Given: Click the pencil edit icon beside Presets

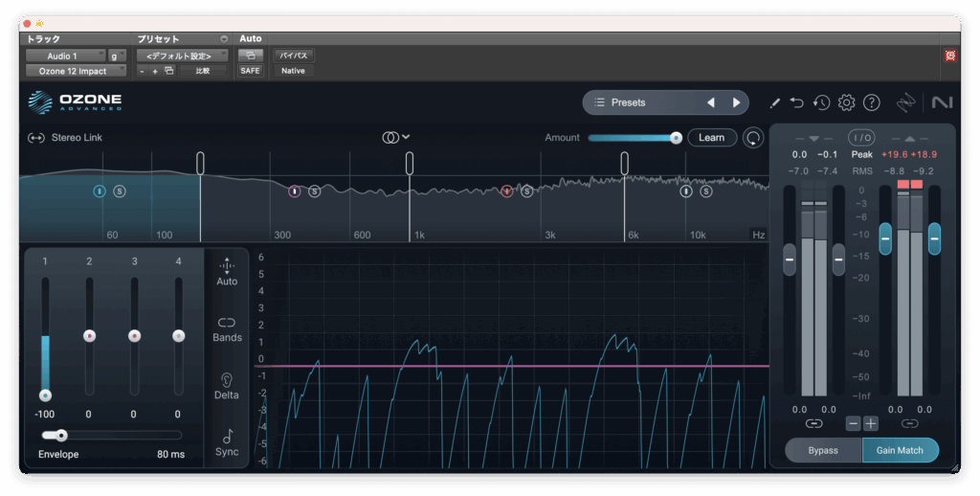Looking at the screenshot, I should click(x=774, y=102).
